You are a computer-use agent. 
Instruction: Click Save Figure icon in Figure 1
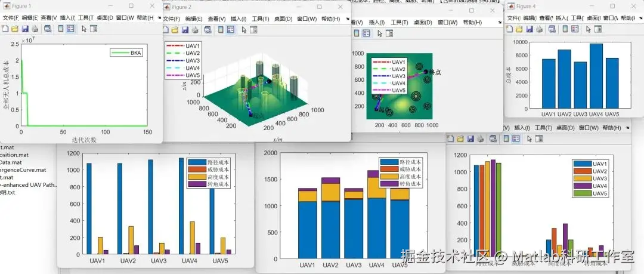tap(24, 29)
